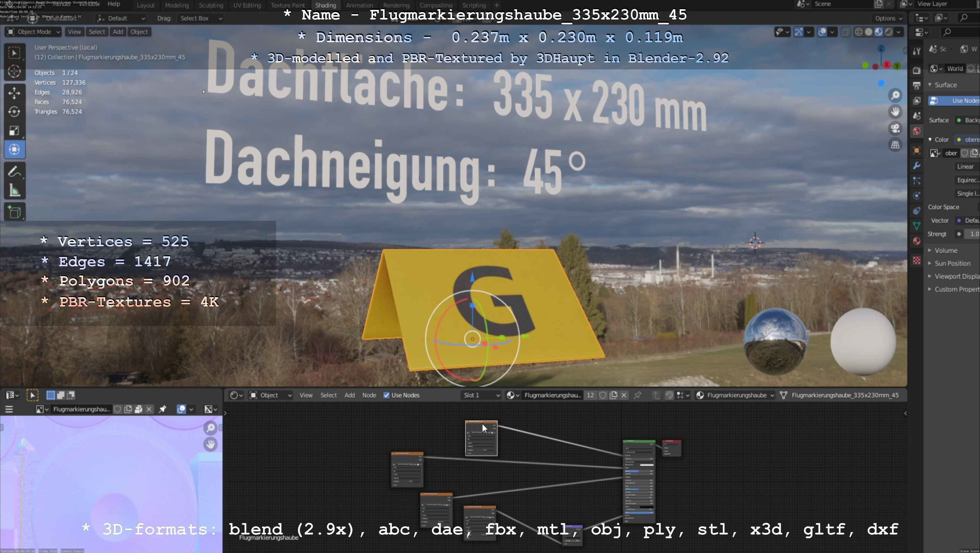Choose the Move tool
Viewport: 980px width, 553px height.
14,93
